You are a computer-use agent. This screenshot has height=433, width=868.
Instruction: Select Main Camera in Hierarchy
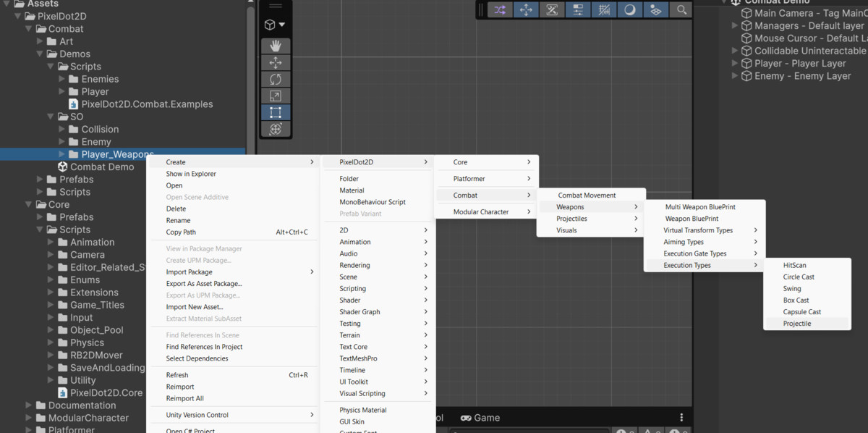pos(804,13)
